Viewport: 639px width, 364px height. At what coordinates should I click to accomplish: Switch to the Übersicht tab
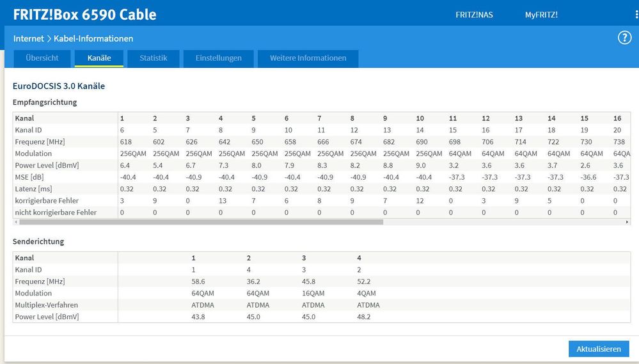[x=42, y=58]
